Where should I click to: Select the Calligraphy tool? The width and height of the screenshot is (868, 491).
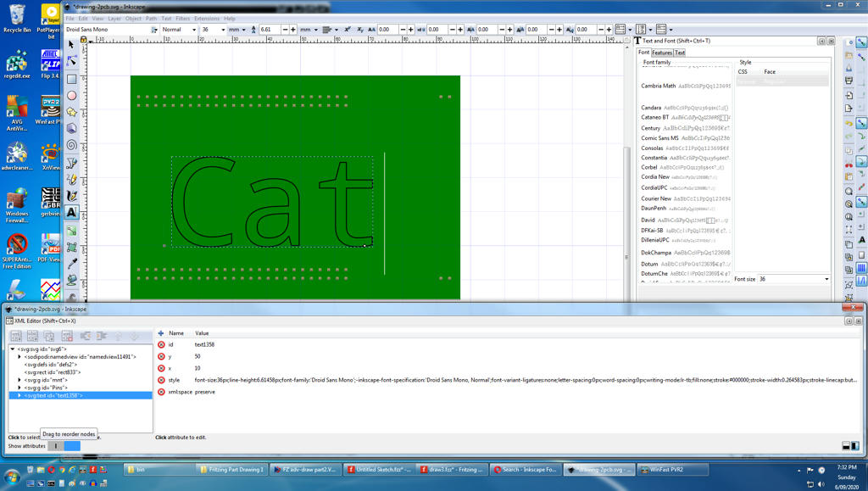click(x=71, y=195)
